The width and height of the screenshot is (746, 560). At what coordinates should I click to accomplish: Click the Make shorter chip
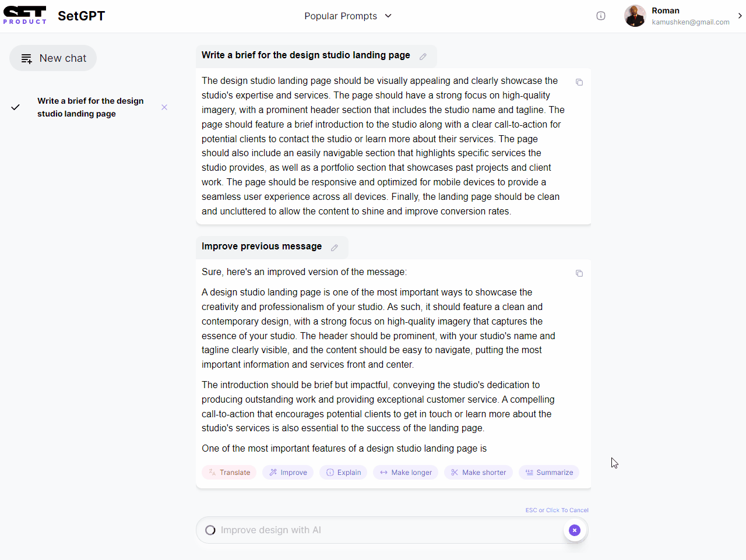point(478,473)
